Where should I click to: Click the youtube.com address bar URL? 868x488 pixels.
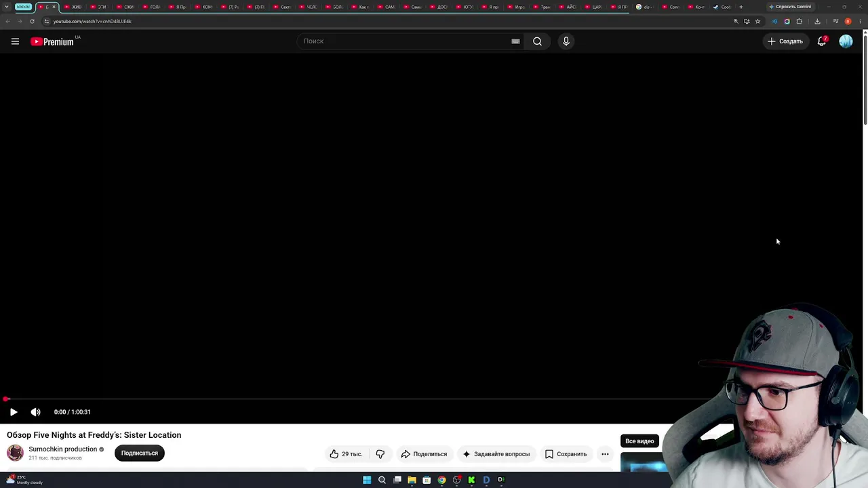click(92, 21)
